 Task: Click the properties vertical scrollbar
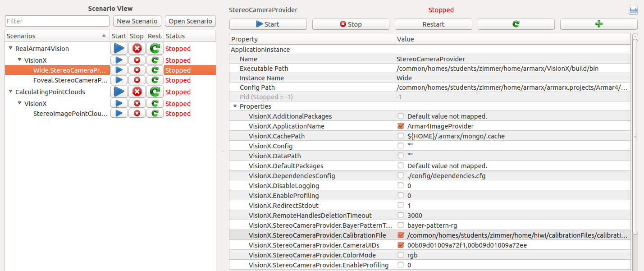(x=635, y=136)
